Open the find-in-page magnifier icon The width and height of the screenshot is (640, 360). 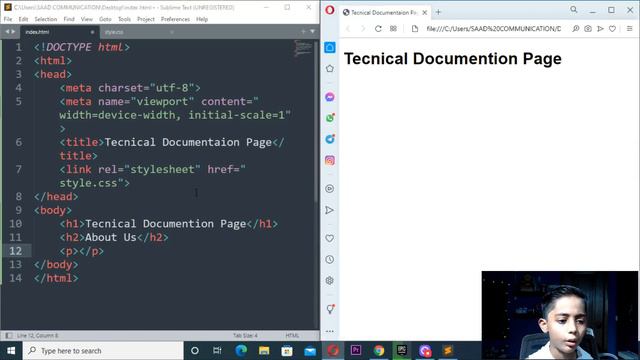point(576,29)
